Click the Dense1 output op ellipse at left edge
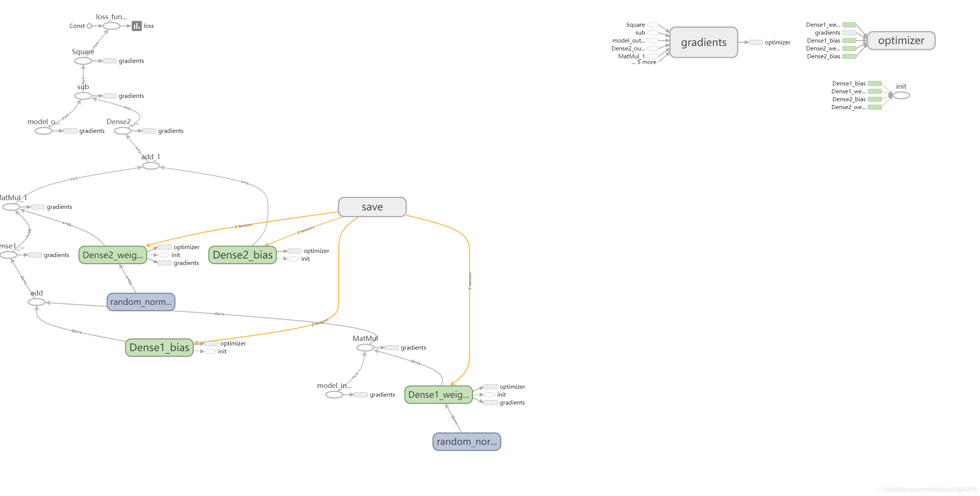Screen dimensions: 980x496 point(8,255)
